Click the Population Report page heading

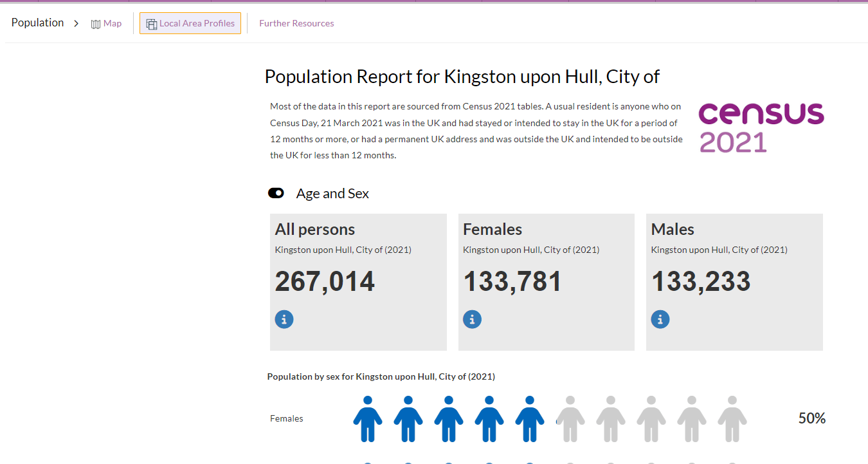pyautogui.click(x=462, y=77)
